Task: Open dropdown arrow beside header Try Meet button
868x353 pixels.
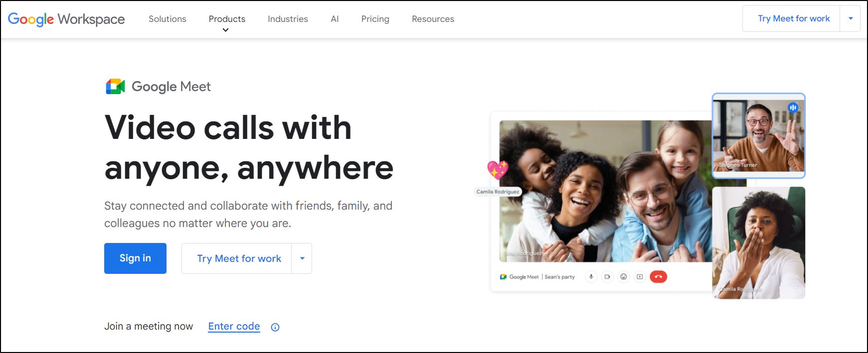Action: pyautogui.click(x=851, y=19)
